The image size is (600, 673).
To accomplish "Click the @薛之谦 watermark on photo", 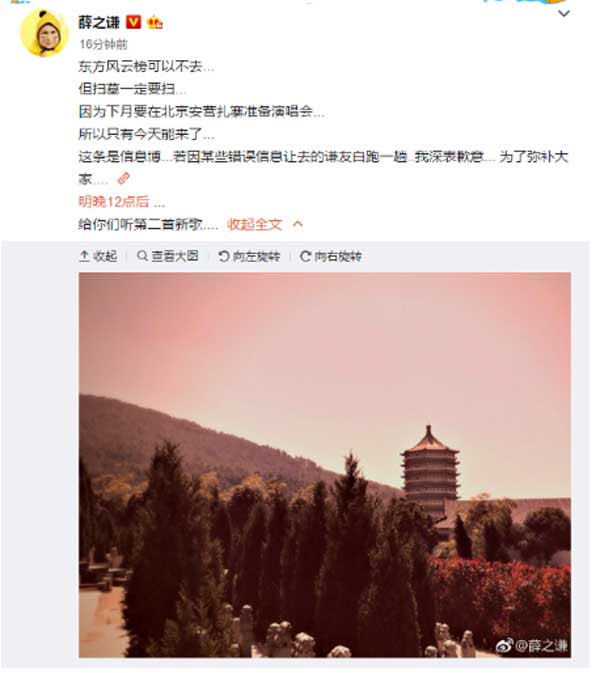I will pyautogui.click(x=532, y=645).
